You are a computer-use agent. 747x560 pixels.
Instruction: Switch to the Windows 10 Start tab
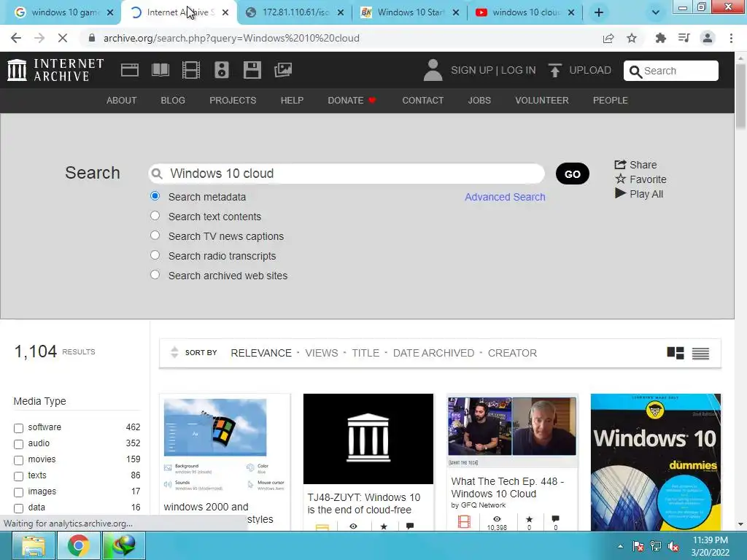(410, 12)
